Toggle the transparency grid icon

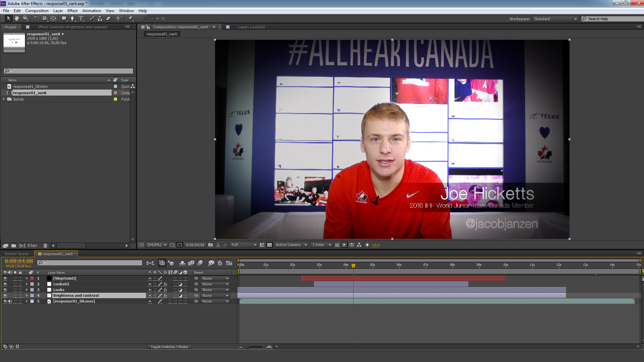click(269, 245)
